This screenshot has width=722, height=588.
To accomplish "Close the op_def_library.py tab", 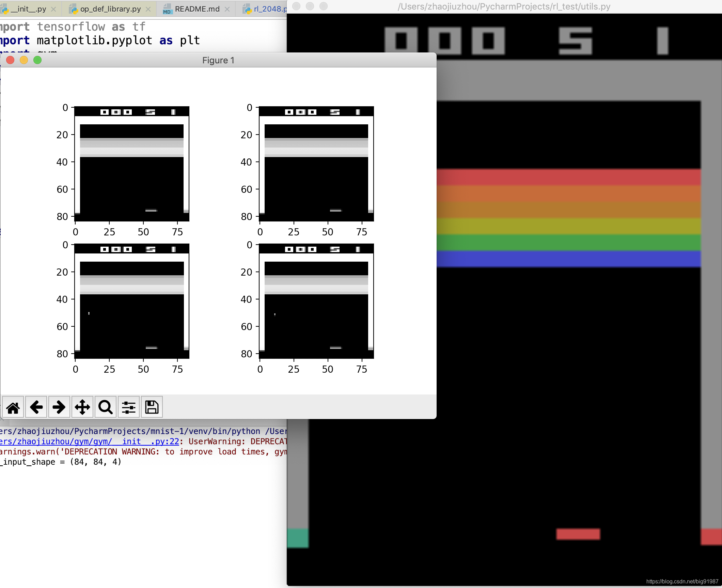I will 148,9.
